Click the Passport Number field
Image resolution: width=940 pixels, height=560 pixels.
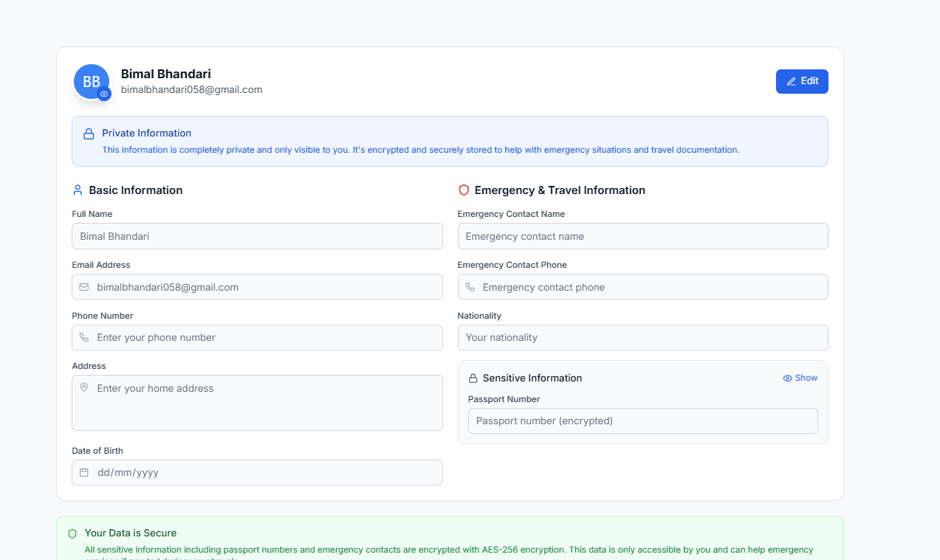tap(642, 421)
